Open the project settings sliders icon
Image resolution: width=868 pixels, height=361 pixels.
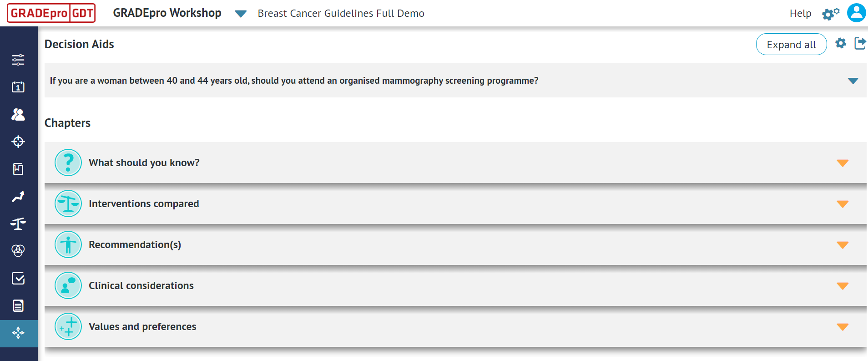point(18,60)
